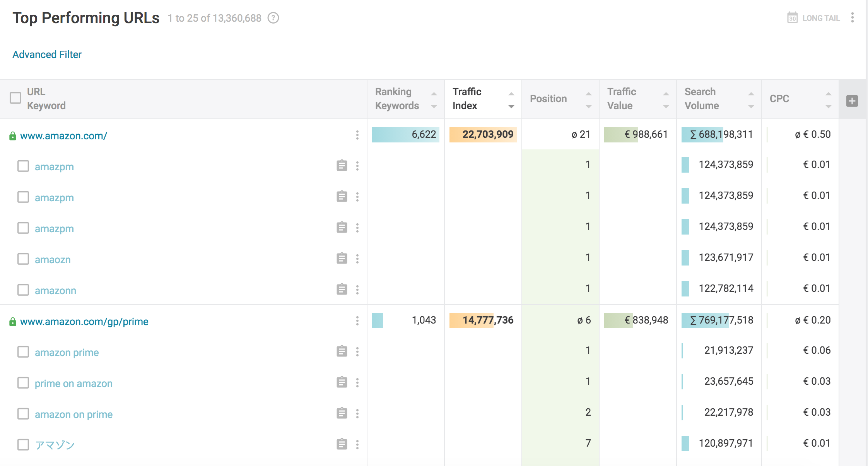This screenshot has height=466, width=868.
Task: Open three-dot menu for amazon prime keyword
Action: click(x=357, y=352)
